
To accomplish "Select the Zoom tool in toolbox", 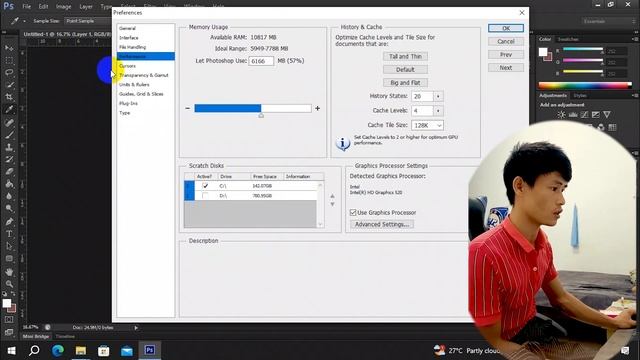I will 9,284.
